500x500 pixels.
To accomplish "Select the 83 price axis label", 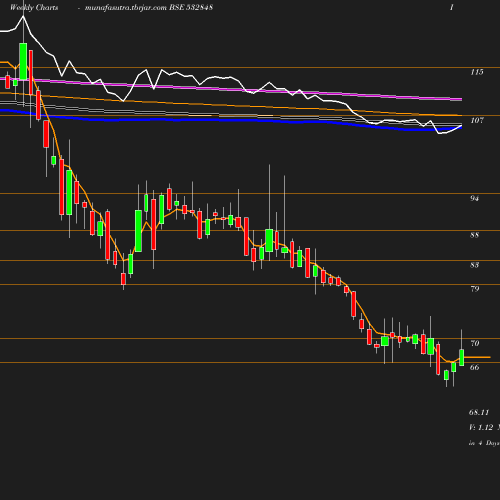I will click(475, 265).
